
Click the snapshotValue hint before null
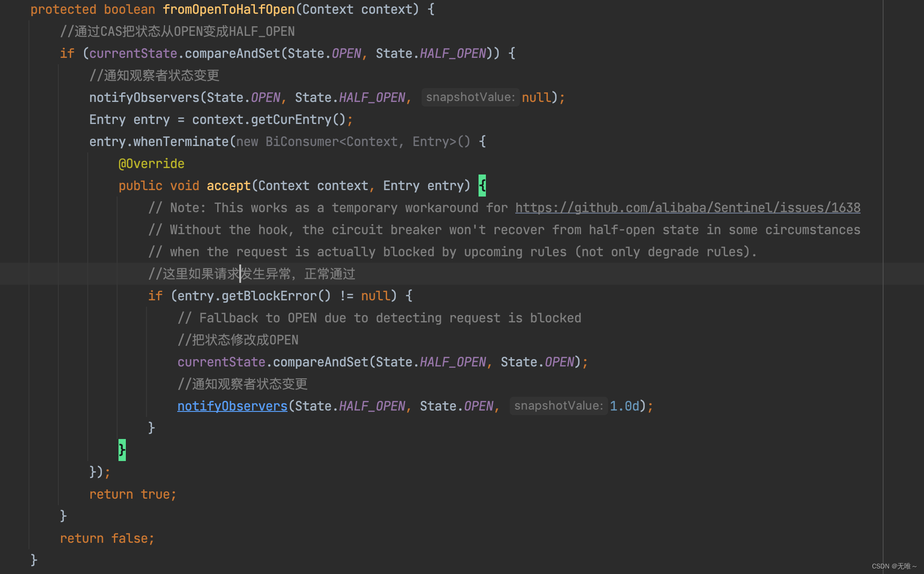coord(470,97)
